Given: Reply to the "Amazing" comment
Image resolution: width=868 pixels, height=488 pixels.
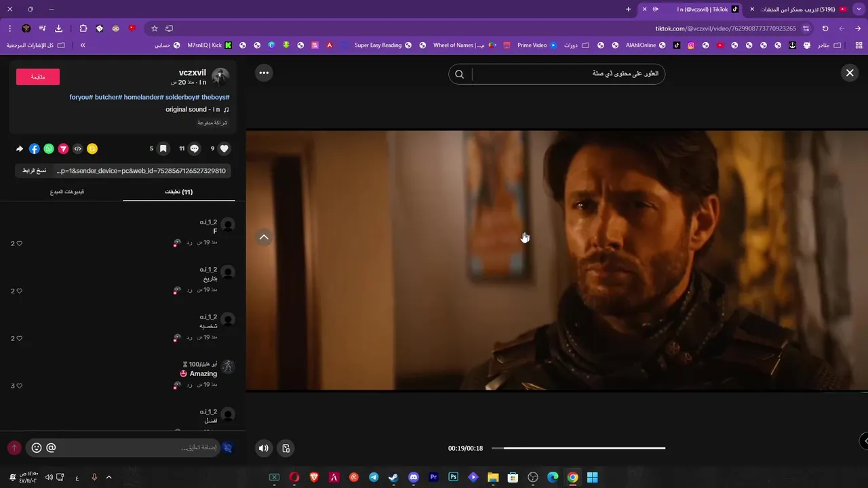Looking at the screenshot, I should 190,384.
